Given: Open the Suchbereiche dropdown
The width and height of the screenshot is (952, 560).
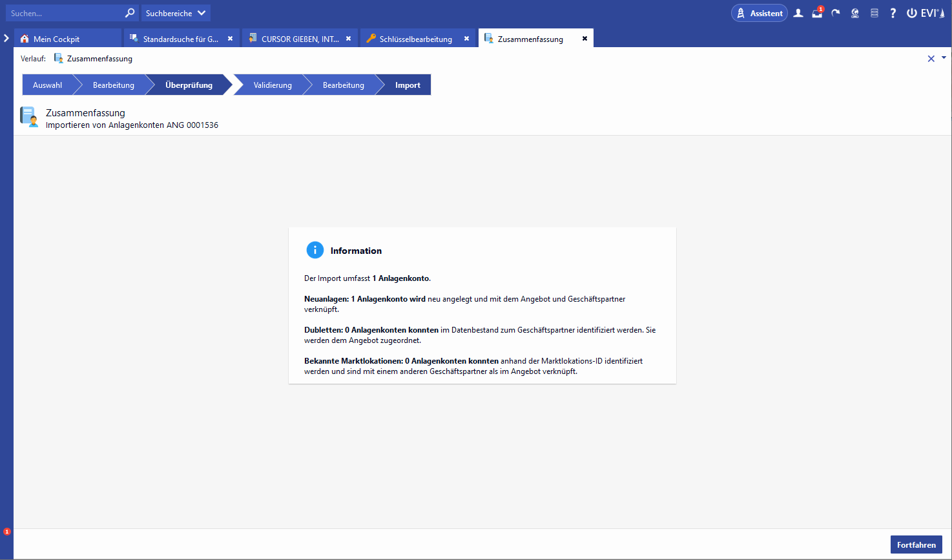Looking at the screenshot, I should pos(176,13).
